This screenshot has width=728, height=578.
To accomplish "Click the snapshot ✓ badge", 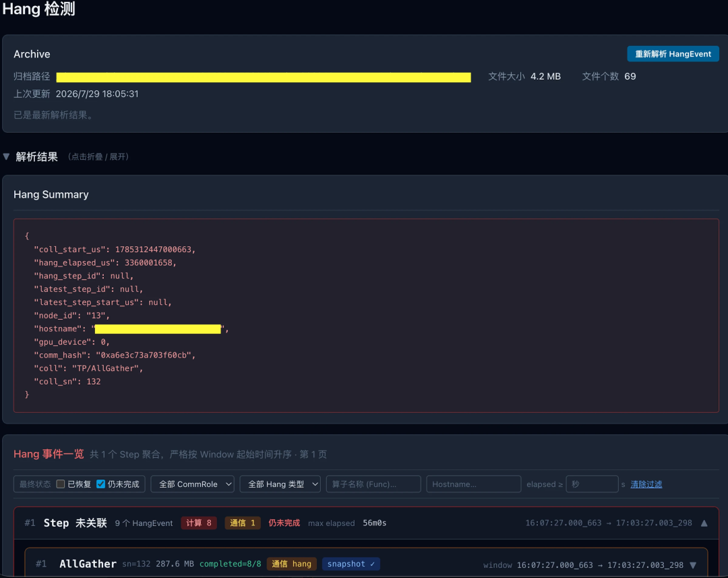I will (x=351, y=564).
